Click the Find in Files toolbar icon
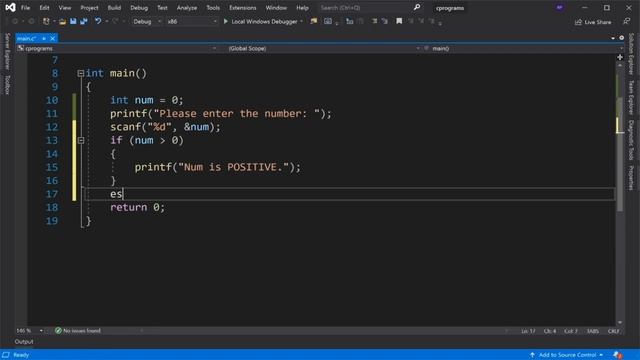Image resolution: width=640 pixels, height=360 pixels. coord(313,21)
